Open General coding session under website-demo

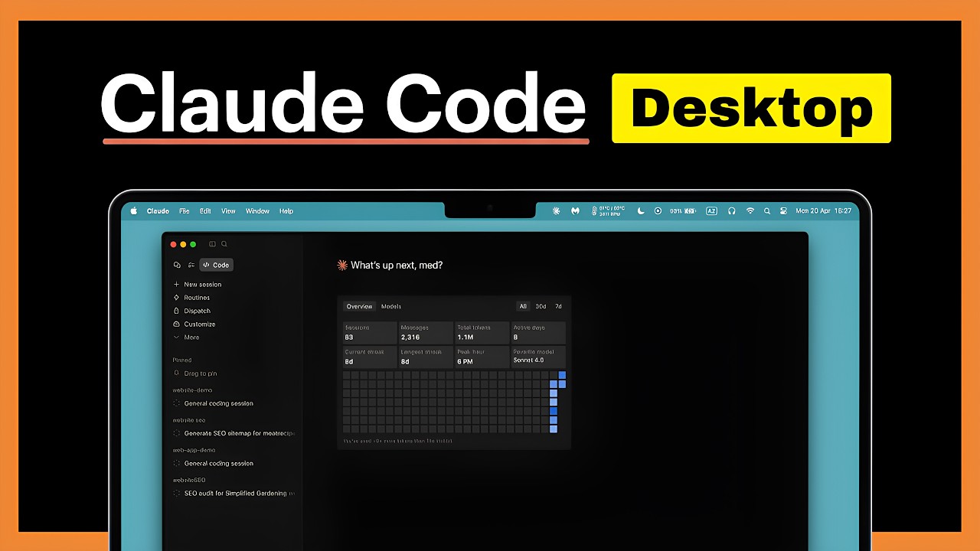pos(214,403)
